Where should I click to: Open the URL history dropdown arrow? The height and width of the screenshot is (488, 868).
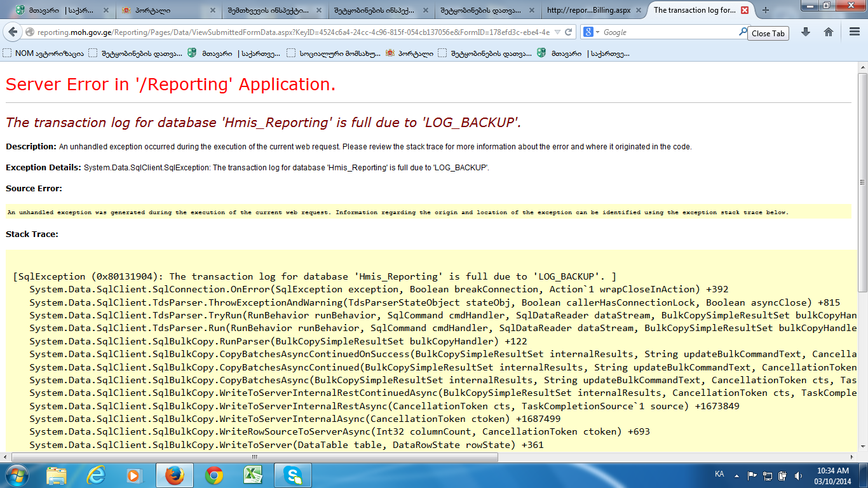(557, 32)
